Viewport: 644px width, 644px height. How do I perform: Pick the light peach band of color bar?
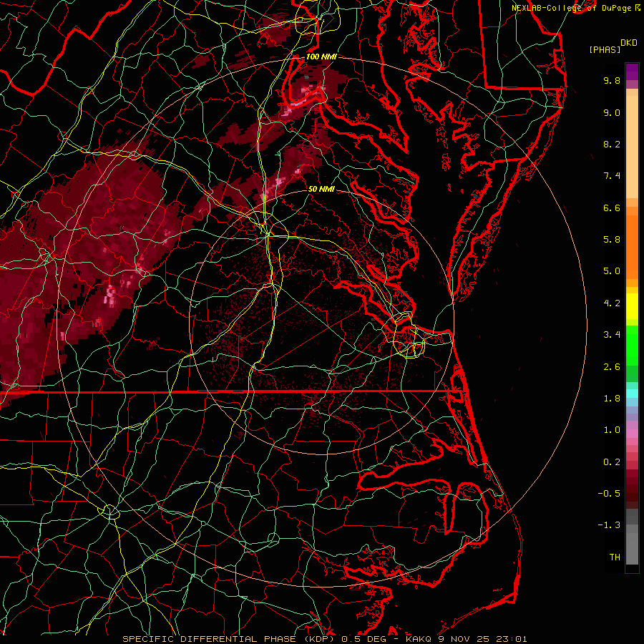tap(632, 147)
